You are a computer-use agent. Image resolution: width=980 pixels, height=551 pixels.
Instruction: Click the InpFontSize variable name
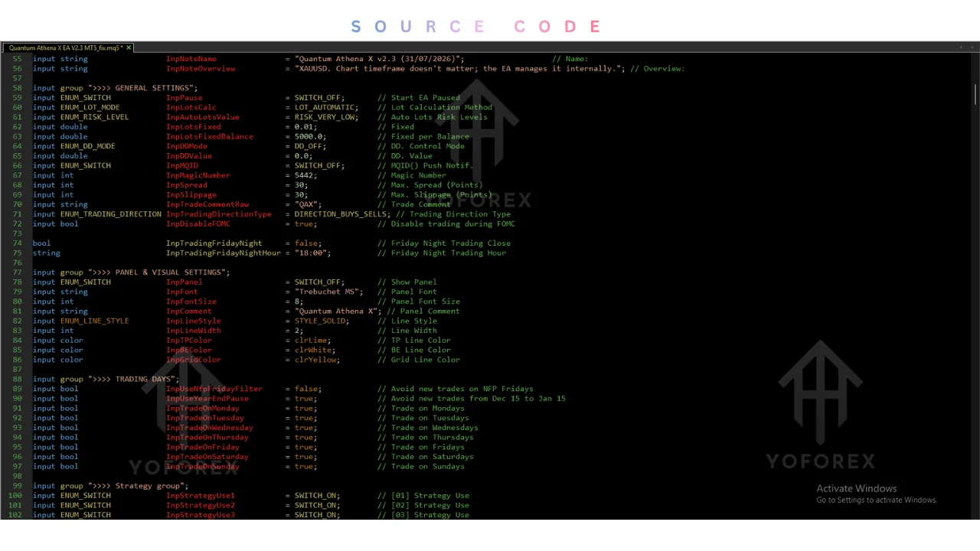(x=191, y=302)
